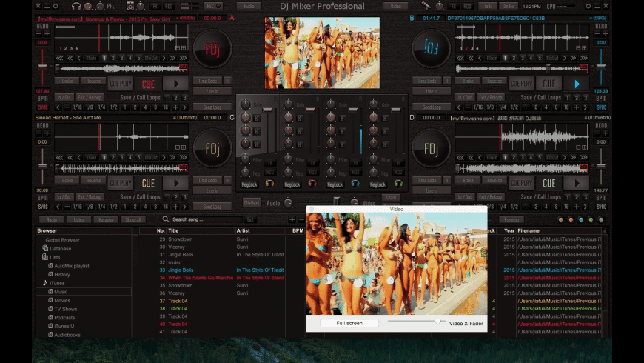Start playback on Deck C
Screen dimensions: 644x363
point(175,183)
